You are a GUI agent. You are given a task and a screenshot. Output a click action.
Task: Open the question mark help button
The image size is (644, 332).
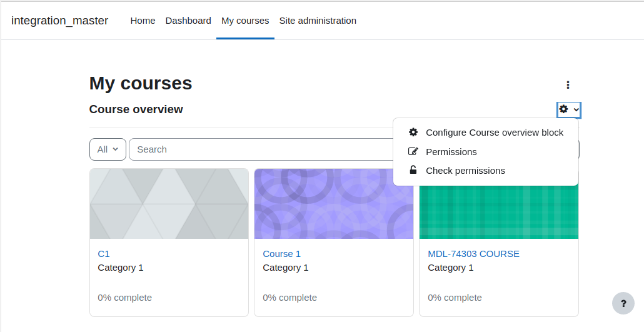point(623,303)
